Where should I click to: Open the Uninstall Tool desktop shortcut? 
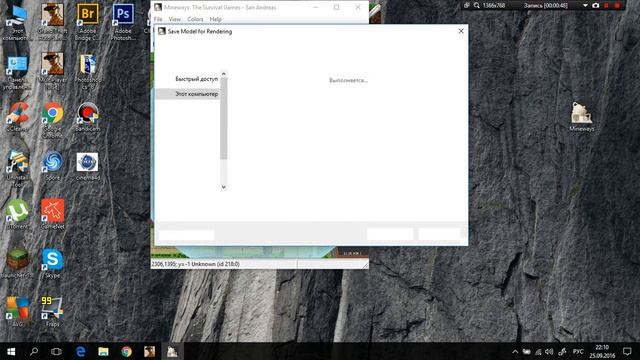click(x=17, y=168)
